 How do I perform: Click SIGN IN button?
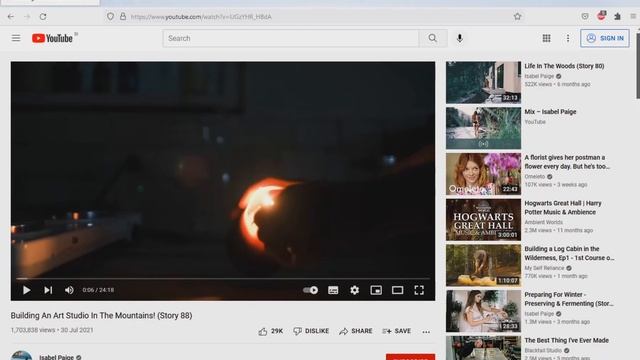pos(605,38)
